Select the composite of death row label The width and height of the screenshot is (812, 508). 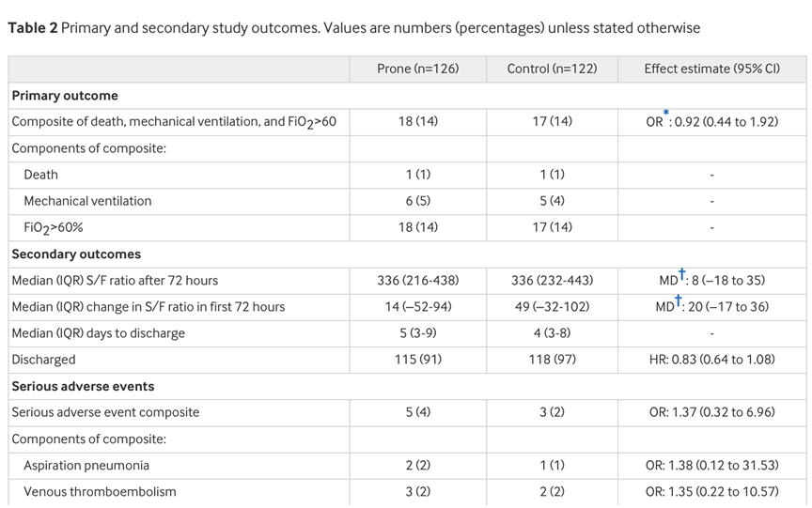coord(174,122)
